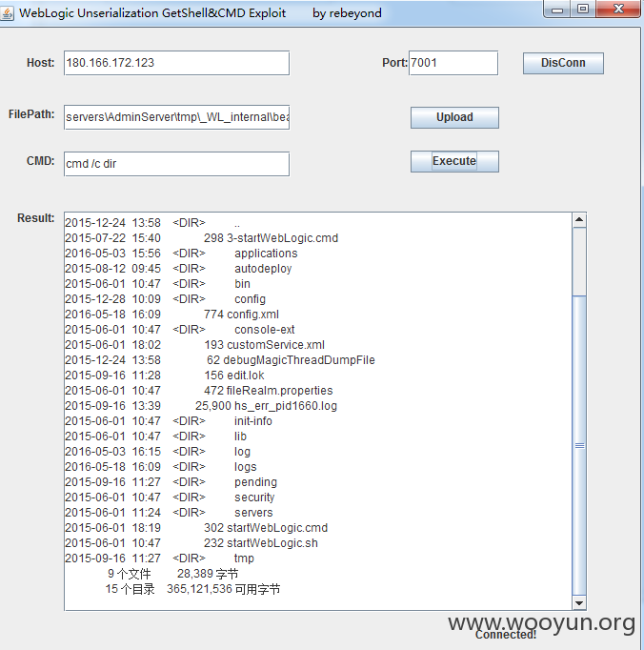Select the startWebLogic.sh line
The height and width of the screenshot is (650, 644).
pos(191,543)
